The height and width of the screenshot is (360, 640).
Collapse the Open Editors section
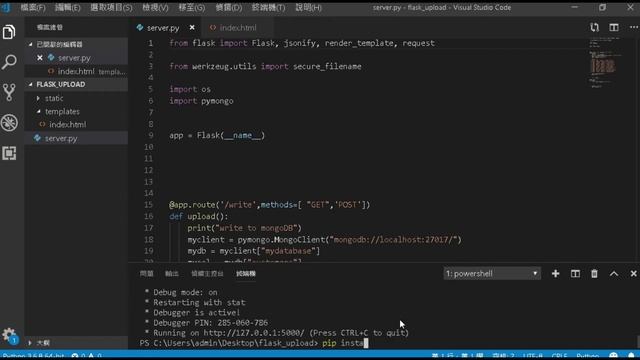[x=76, y=44]
